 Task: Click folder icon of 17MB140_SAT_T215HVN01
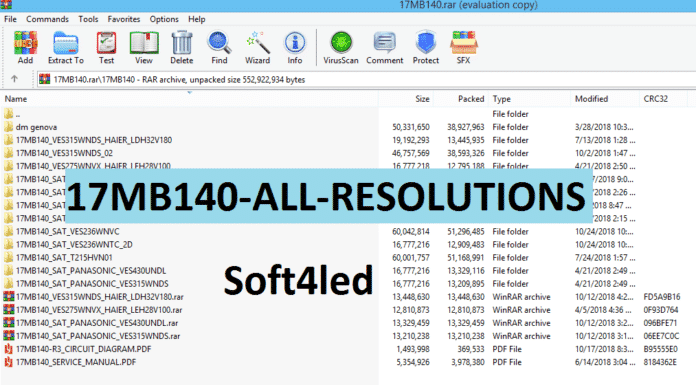(8, 258)
